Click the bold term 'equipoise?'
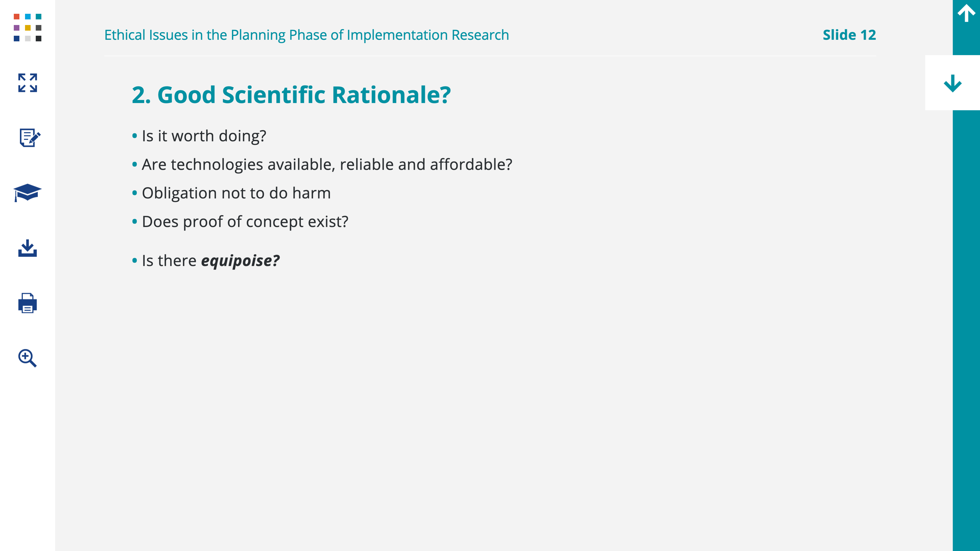The height and width of the screenshot is (551, 980). tap(240, 261)
